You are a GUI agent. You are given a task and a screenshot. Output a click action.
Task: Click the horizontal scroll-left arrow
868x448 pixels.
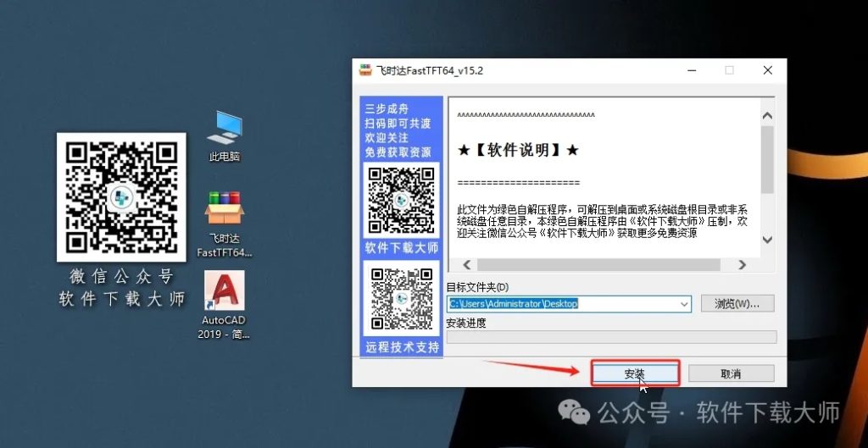tap(467, 264)
